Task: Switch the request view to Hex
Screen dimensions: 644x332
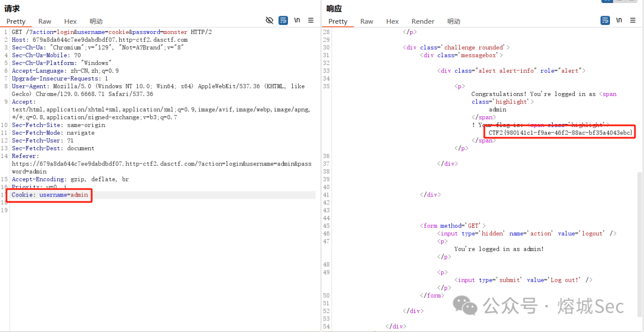Action: pyautogui.click(x=70, y=21)
